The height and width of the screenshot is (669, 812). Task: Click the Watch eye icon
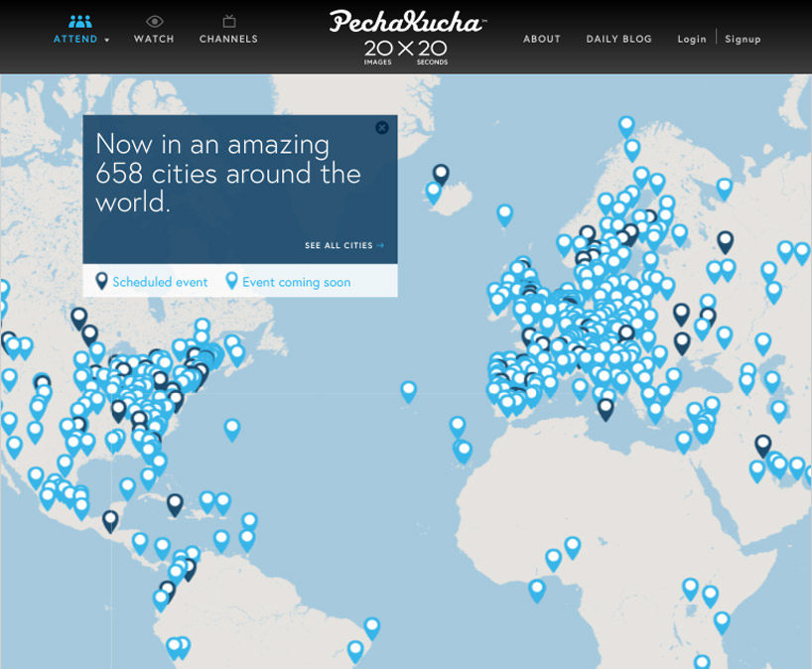tap(154, 21)
